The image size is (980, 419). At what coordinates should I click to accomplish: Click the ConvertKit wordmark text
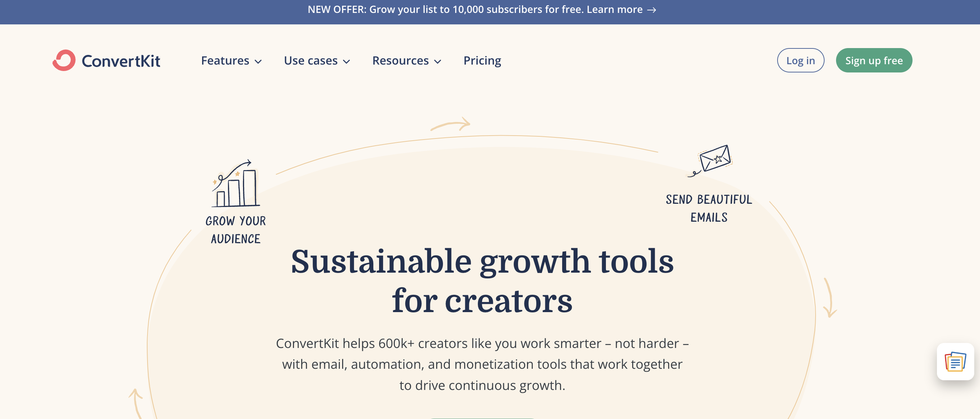[121, 60]
